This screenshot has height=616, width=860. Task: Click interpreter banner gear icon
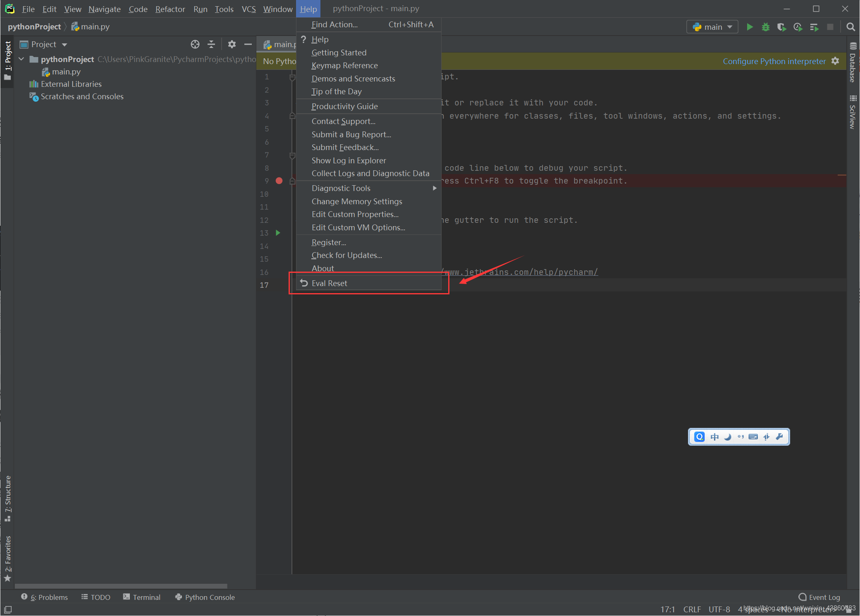click(835, 61)
